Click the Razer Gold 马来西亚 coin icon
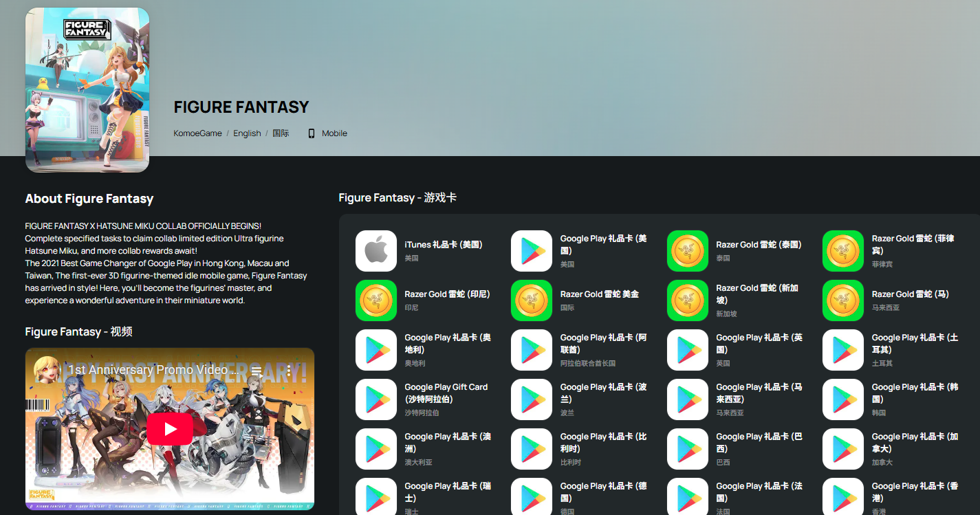Viewport: 980px width, 515px height. point(843,300)
